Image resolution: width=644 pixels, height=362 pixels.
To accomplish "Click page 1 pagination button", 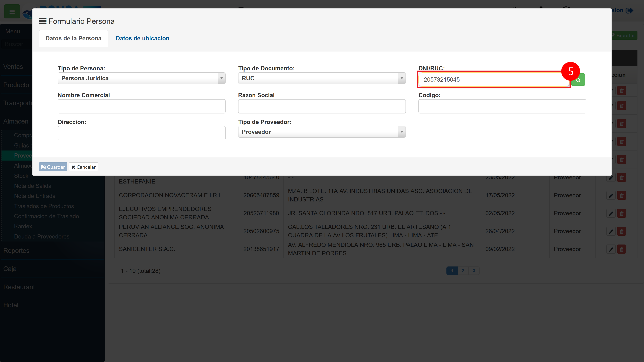I will click(x=452, y=270).
